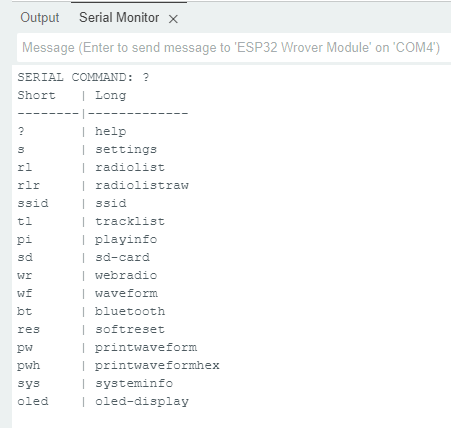Click the 'SERIAL COMMAND: ?' output line
The width and height of the screenshot is (451, 428).
83,77
